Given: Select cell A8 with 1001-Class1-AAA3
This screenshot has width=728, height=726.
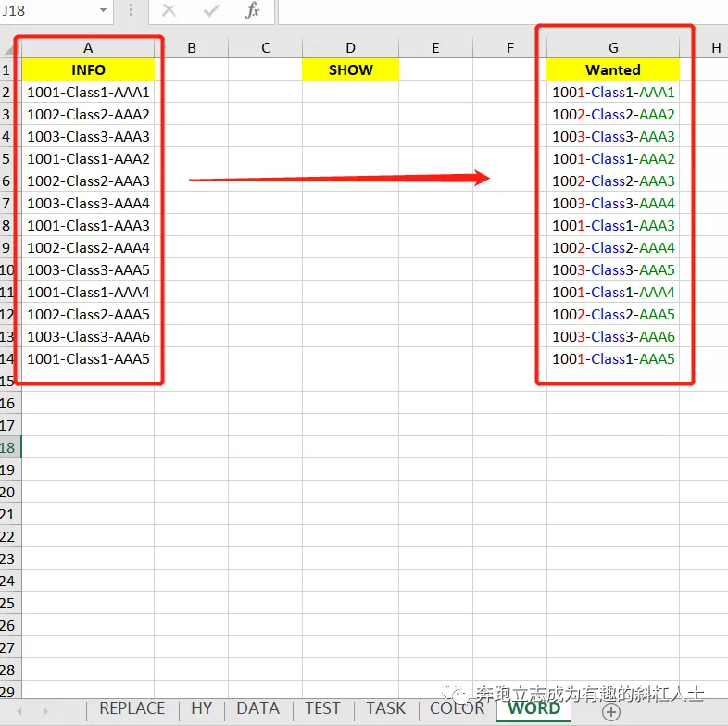Looking at the screenshot, I should coord(88,226).
